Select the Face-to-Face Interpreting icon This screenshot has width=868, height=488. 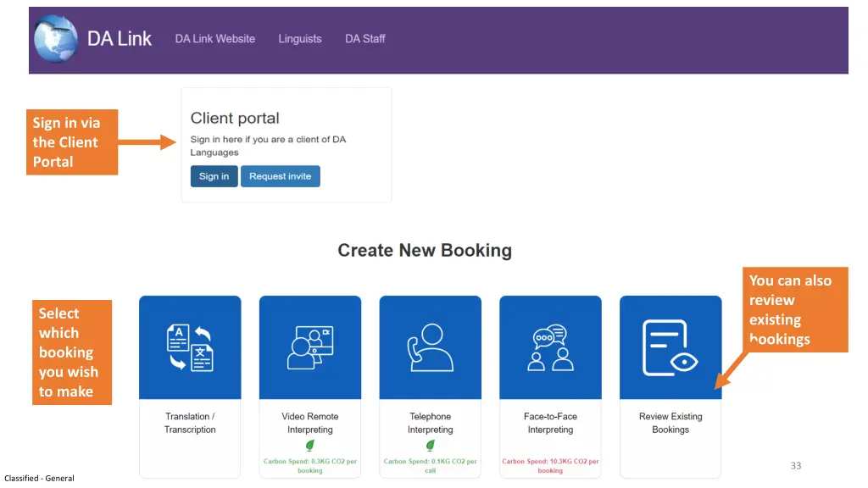coord(550,347)
